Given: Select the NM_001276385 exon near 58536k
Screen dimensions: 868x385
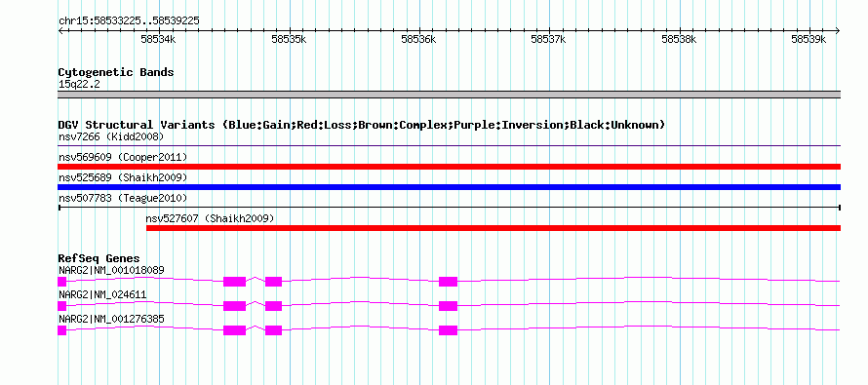Looking at the screenshot, I should click(x=449, y=330).
